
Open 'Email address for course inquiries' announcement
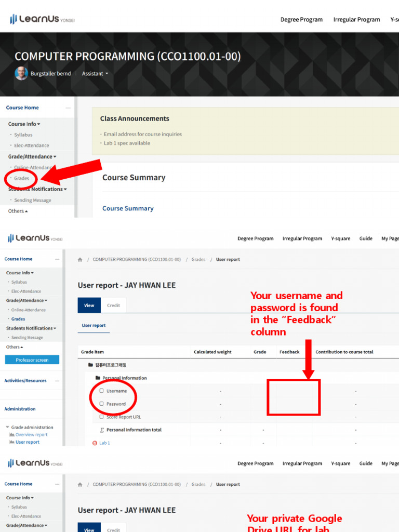[x=143, y=134]
